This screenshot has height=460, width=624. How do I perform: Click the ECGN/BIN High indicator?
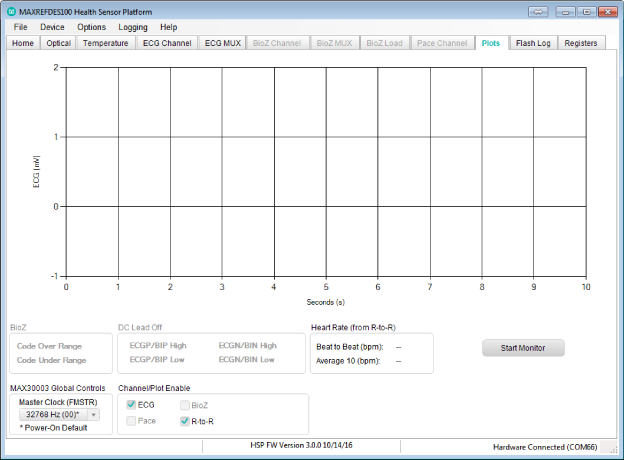(248, 345)
